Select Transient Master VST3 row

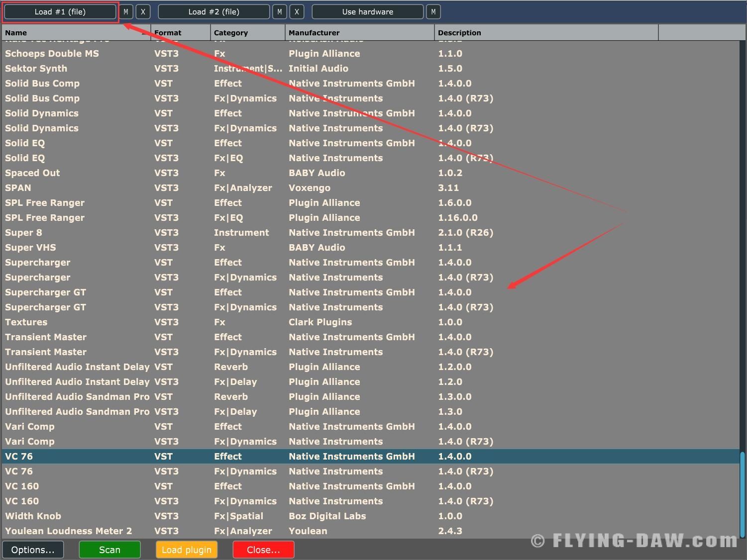pyautogui.click(x=370, y=352)
